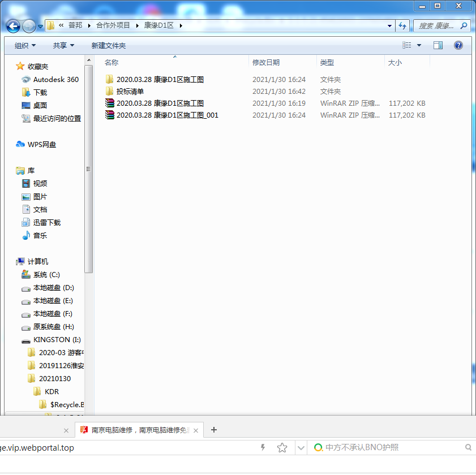Open the 组织 dropdown menu
The image size is (476, 475).
(25, 45)
